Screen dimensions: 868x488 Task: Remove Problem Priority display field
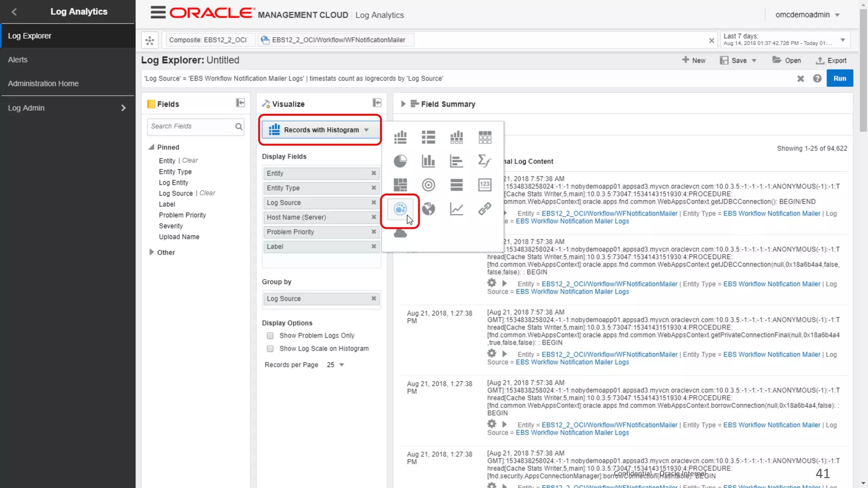pyautogui.click(x=374, y=232)
